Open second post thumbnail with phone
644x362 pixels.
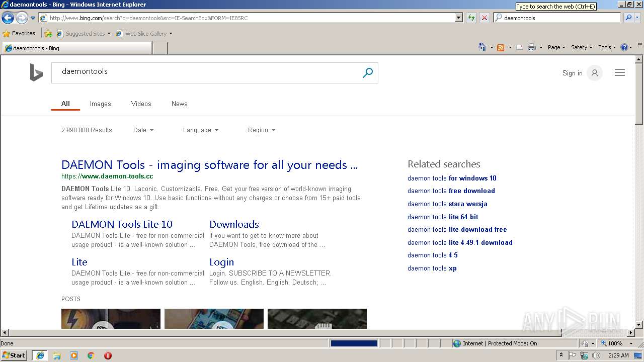pos(214,319)
